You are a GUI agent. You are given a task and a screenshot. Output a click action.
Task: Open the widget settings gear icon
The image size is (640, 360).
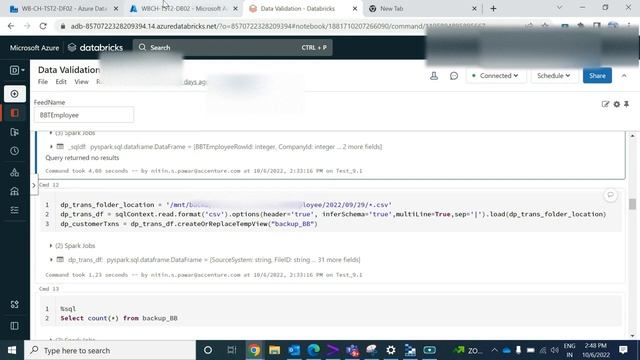coord(617,104)
